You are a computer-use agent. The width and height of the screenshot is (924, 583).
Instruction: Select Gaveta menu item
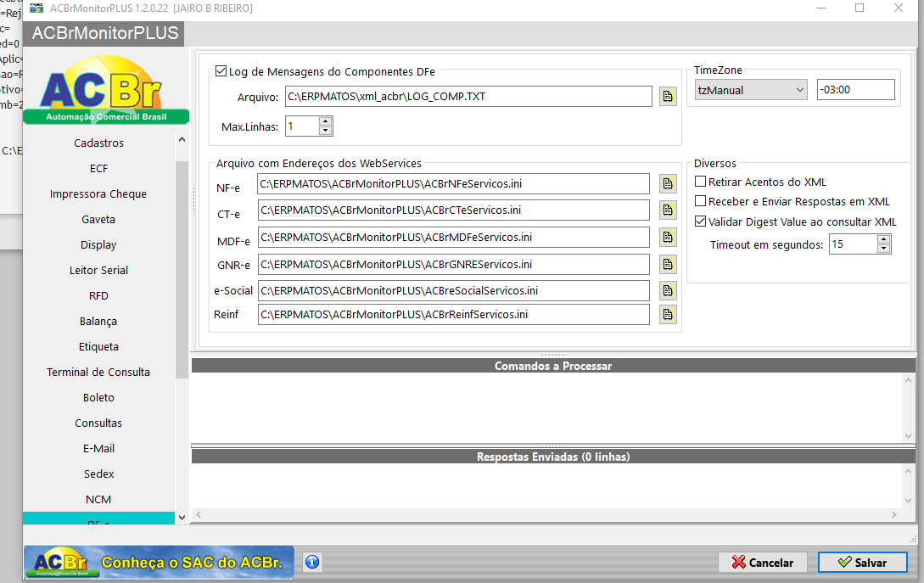98,219
